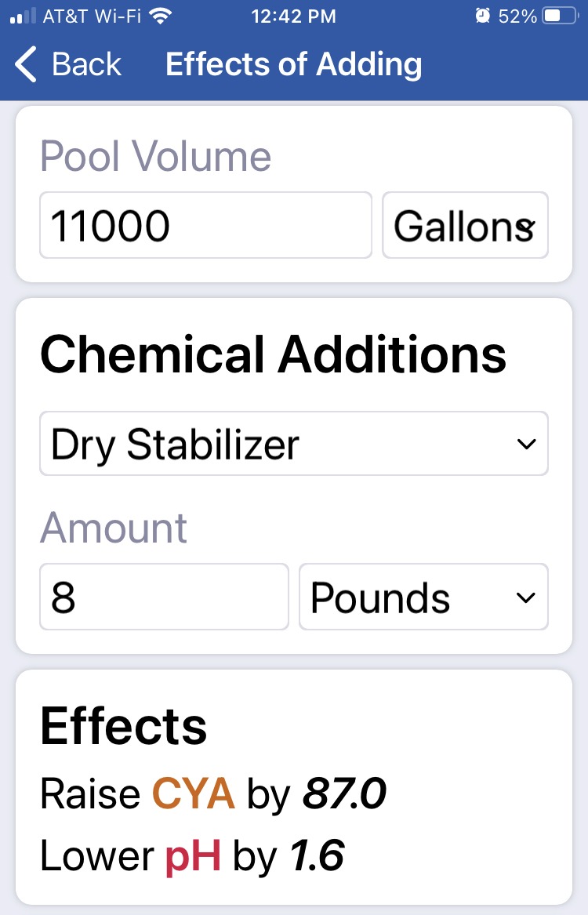Click the Pool Volume input field showing 11000
This screenshot has height=915, width=588.
pyautogui.click(x=205, y=225)
